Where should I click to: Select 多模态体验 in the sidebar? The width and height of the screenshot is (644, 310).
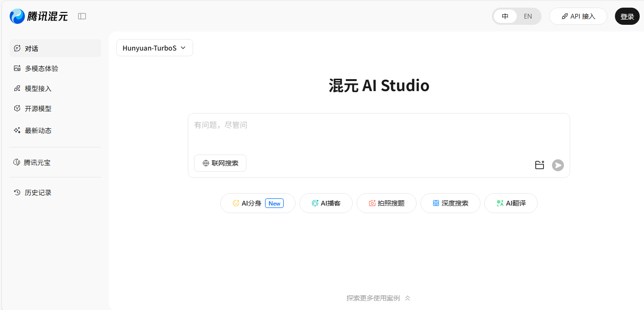(x=41, y=69)
